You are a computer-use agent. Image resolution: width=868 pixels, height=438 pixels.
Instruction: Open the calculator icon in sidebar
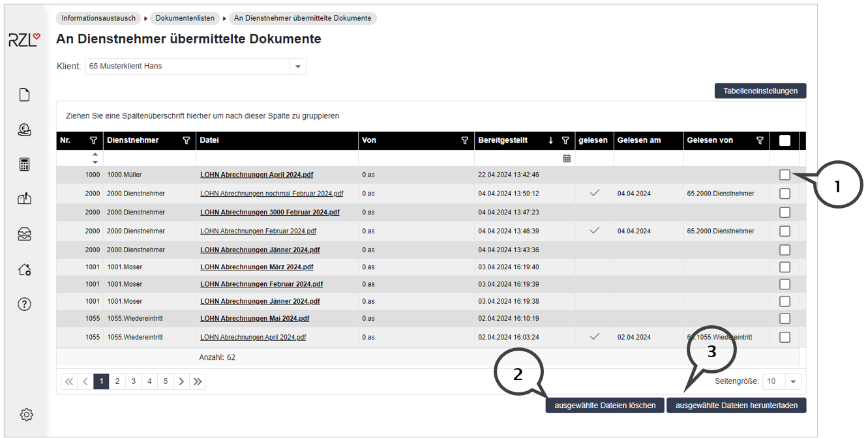point(24,164)
